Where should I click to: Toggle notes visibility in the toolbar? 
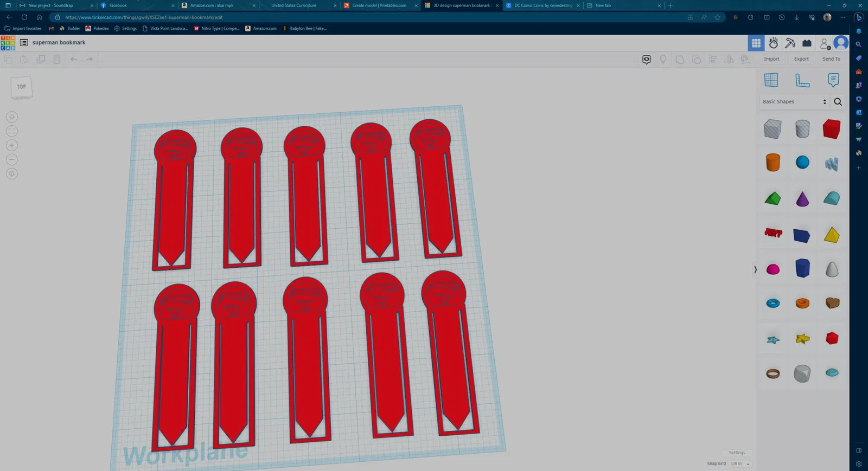[647, 59]
